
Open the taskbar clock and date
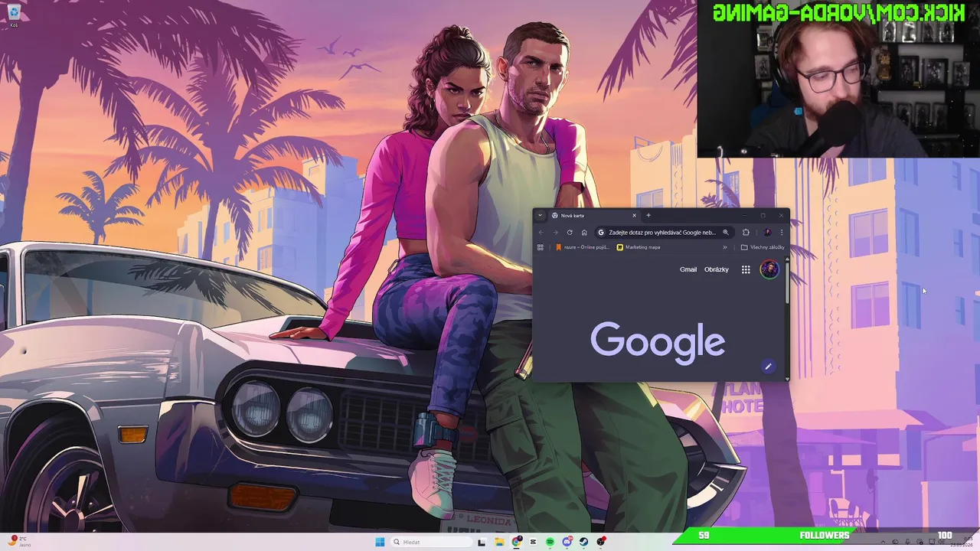pos(962,542)
